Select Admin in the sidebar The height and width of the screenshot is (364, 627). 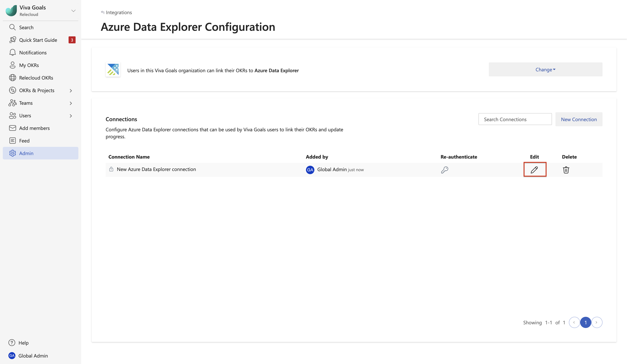pos(26,153)
